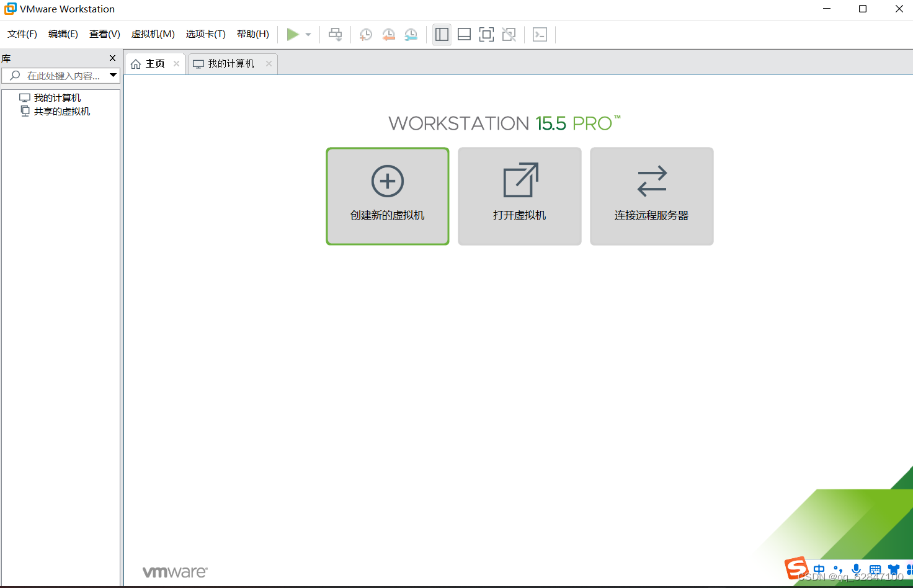The width and height of the screenshot is (913, 588).
Task: Click 打开虚拟机 button
Action: tap(520, 196)
